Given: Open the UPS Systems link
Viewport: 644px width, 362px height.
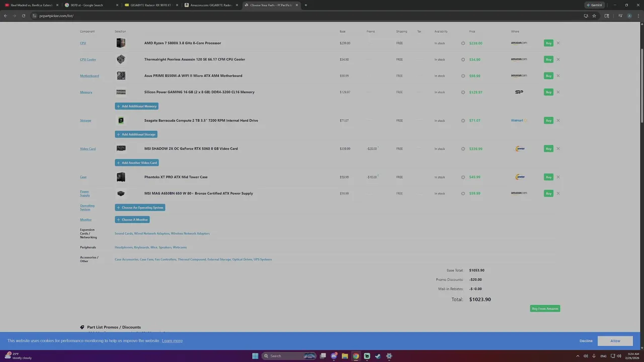Looking at the screenshot, I should (x=263, y=259).
